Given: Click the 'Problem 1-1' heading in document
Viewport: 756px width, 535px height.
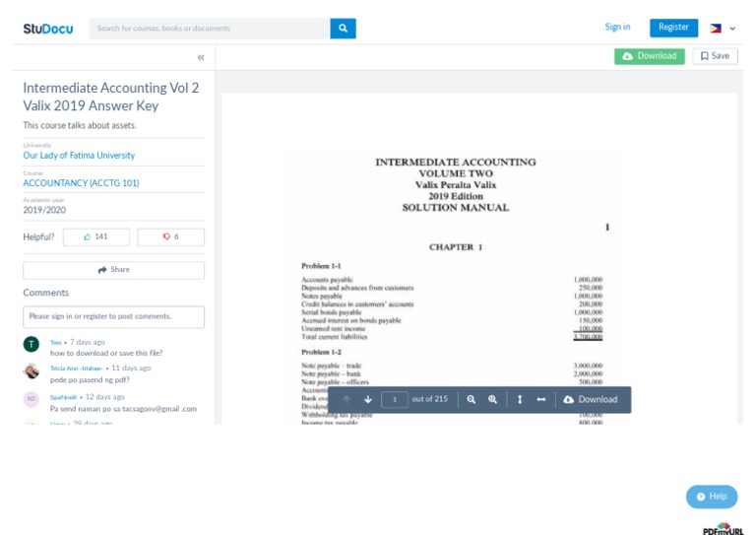Looking at the screenshot, I should (x=321, y=266).
